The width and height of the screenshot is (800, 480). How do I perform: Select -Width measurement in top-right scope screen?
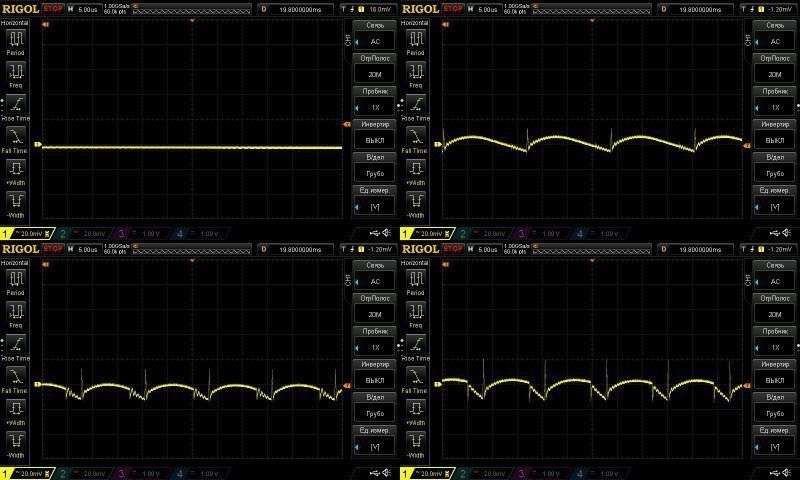pos(416,206)
